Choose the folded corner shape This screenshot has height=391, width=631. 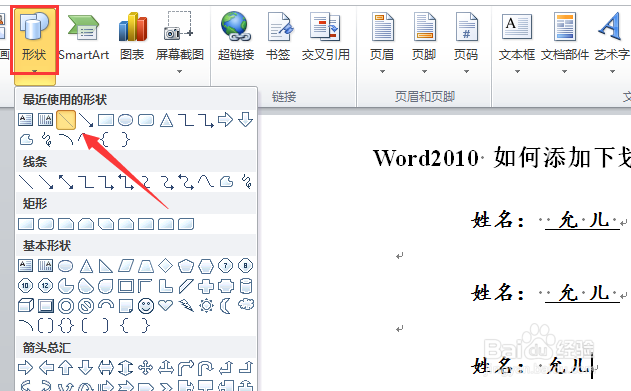126,306
